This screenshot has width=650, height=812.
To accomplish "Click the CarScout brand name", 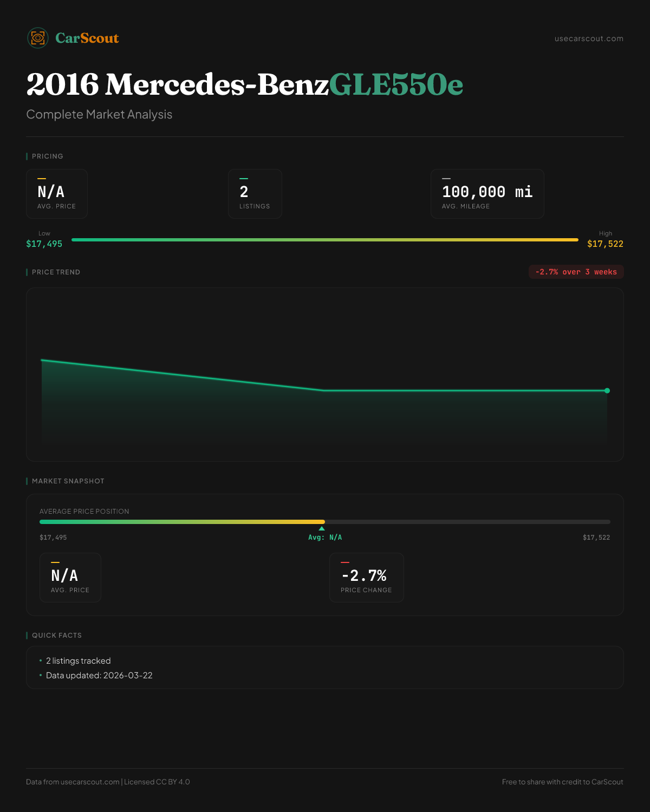I will (87, 38).
